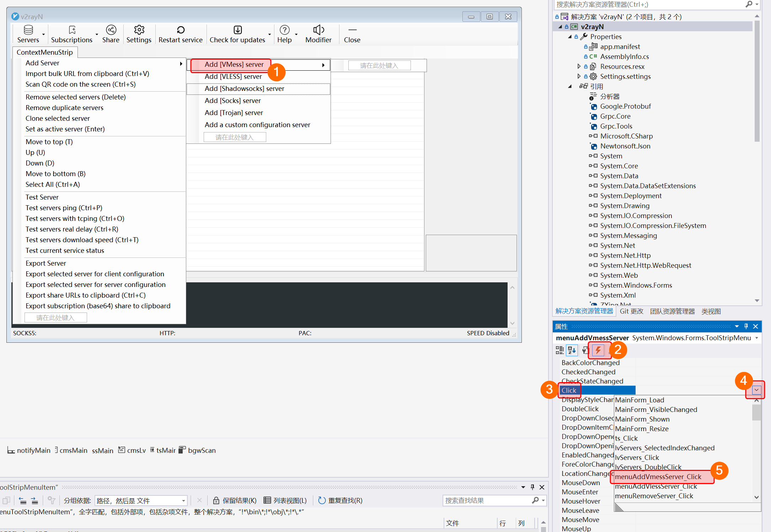Click the repeat find refresh icon
Image resolution: width=771 pixels, height=532 pixels.
(322, 500)
